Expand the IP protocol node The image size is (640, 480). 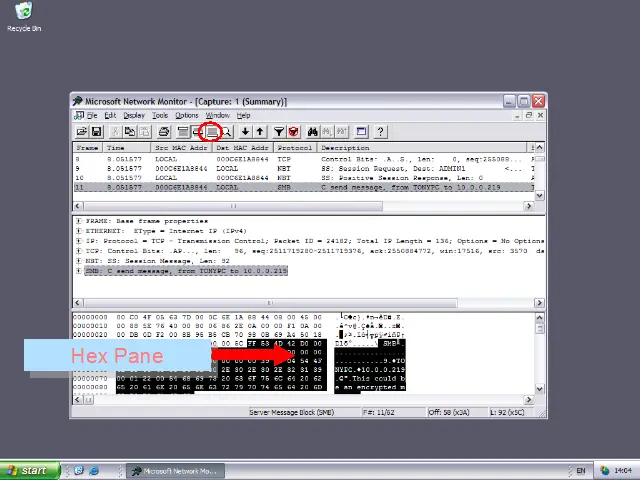pos(79,241)
